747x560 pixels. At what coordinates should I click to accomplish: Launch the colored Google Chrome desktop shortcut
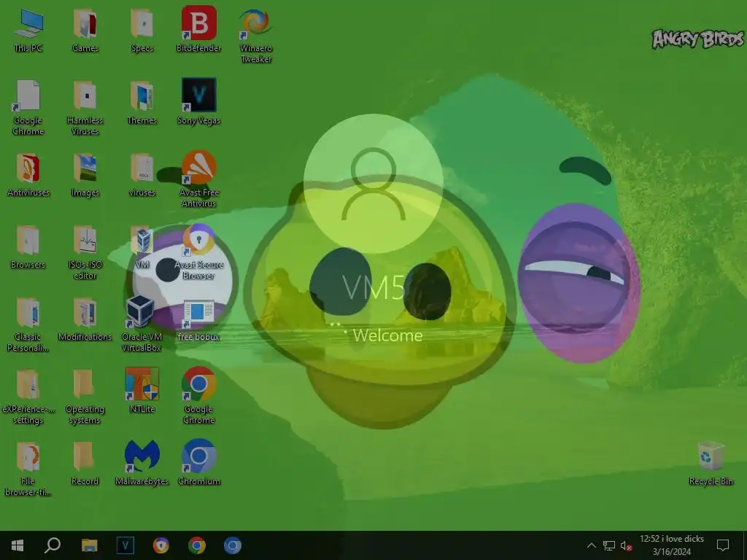(x=198, y=396)
